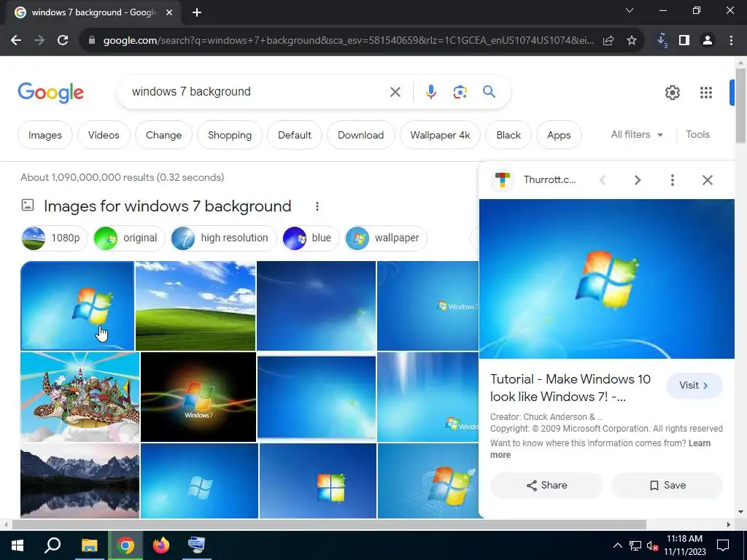This screenshot has height=560, width=747.
Task: Click the Google logo
Action: click(50, 93)
